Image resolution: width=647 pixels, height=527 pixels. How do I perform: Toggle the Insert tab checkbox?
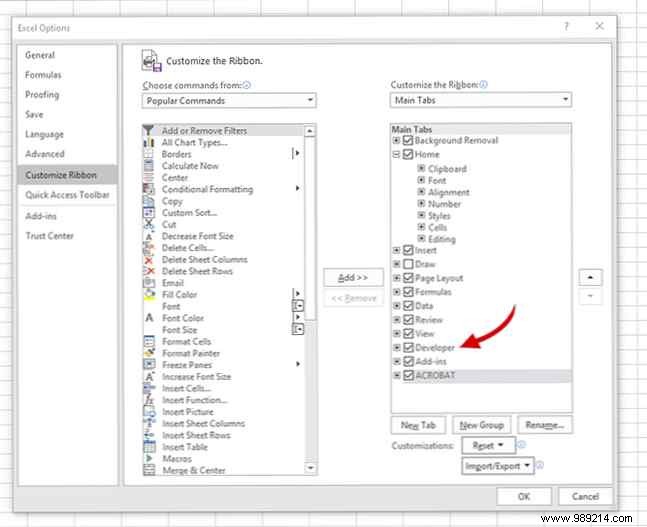[x=408, y=250]
